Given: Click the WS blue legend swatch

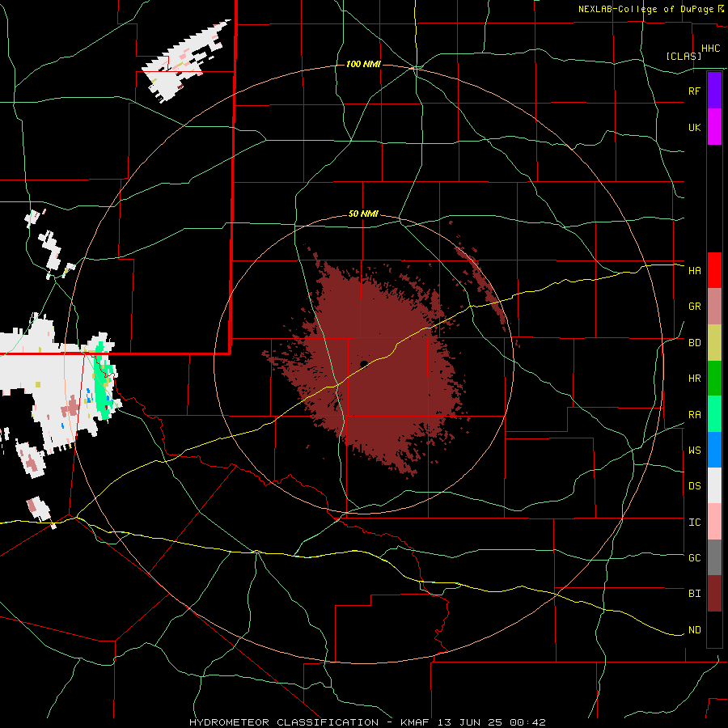Looking at the screenshot, I should (x=714, y=450).
